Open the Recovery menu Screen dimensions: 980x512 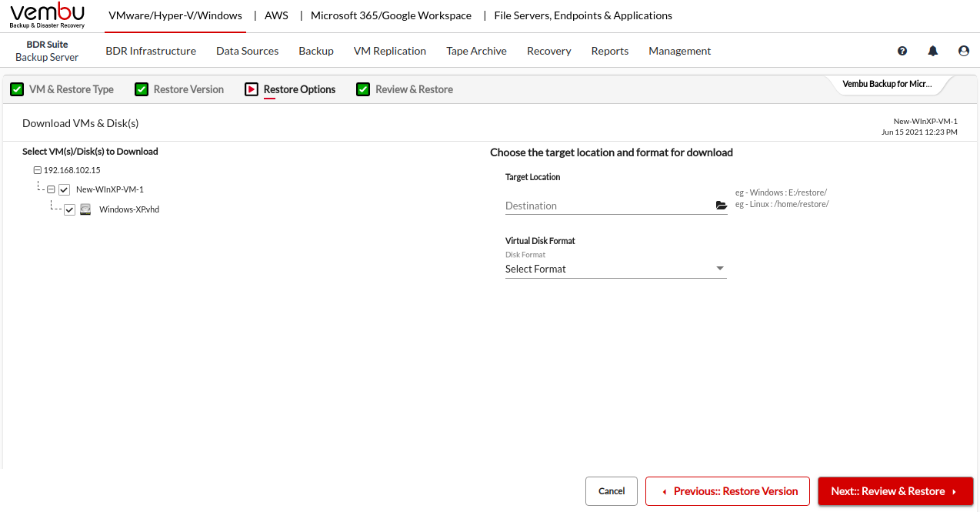tap(548, 51)
